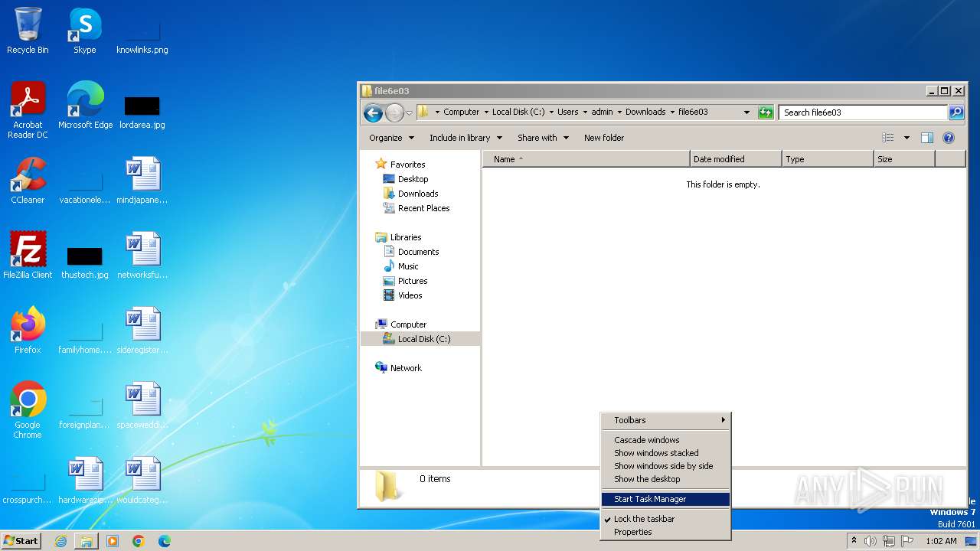Select the mindjapane Word document icon
The height and width of the screenshot is (551, 980).
point(142,180)
